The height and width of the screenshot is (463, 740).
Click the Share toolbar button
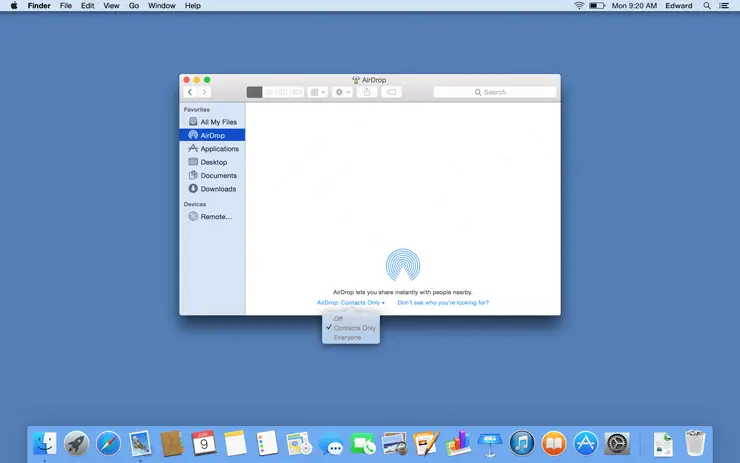click(367, 92)
